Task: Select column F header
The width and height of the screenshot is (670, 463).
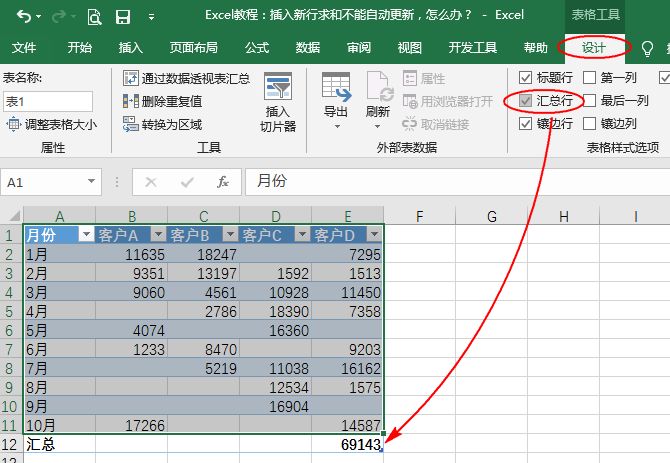Action: (x=420, y=216)
